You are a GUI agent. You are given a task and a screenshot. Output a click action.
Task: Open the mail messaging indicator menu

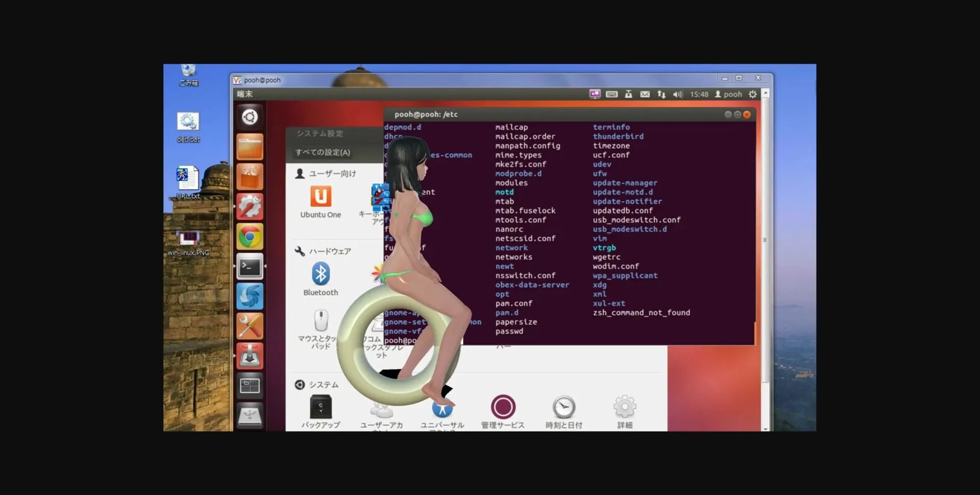point(645,95)
